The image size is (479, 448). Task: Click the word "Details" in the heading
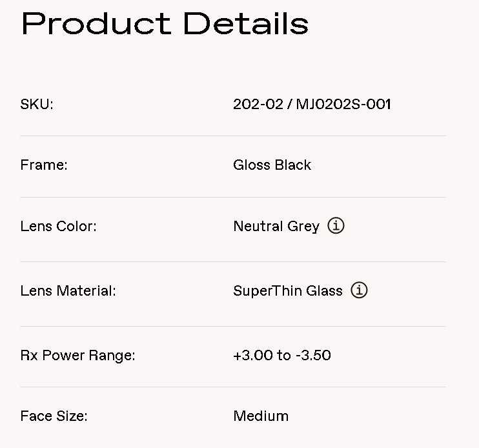(246, 24)
